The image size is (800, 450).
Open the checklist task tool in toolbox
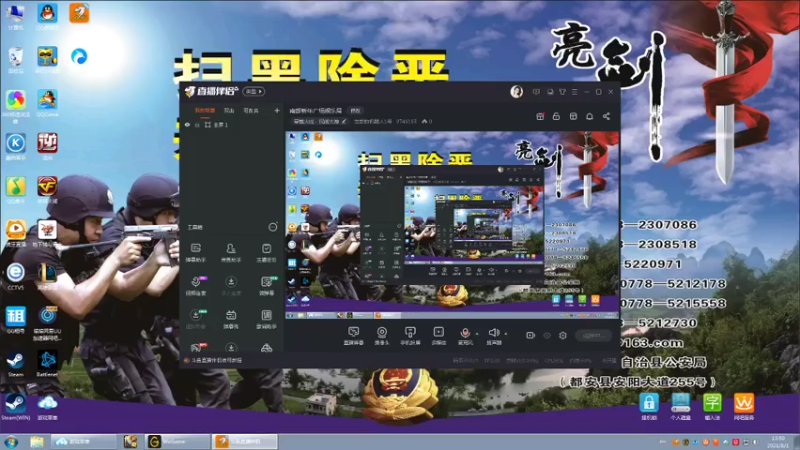click(266, 253)
